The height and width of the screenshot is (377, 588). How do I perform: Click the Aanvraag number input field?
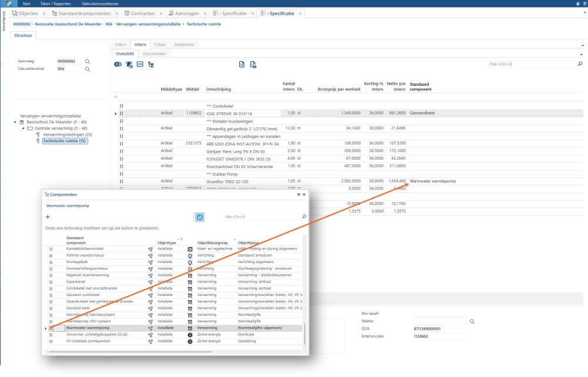pyautogui.click(x=69, y=62)
